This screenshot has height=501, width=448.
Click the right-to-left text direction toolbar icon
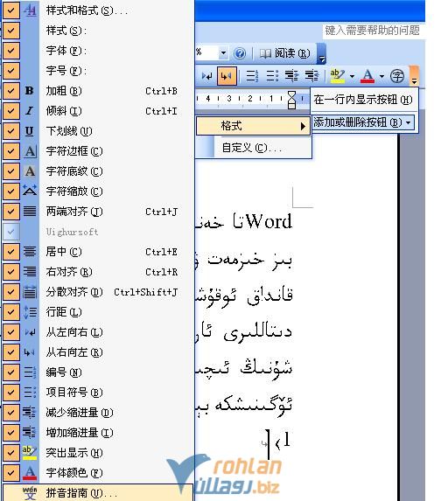(227, 76)
